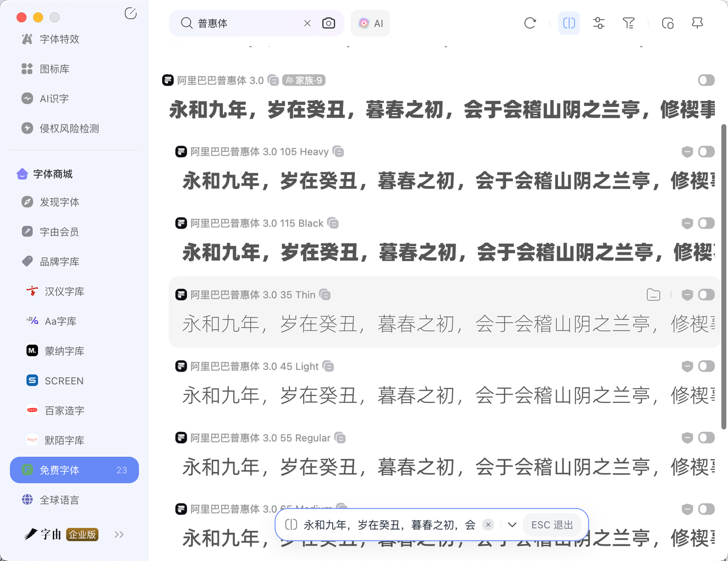The height and width of the screenshot is (561, 728).
Task: Click the edit note icon in the sidebar header
Action: coord(130,14)
